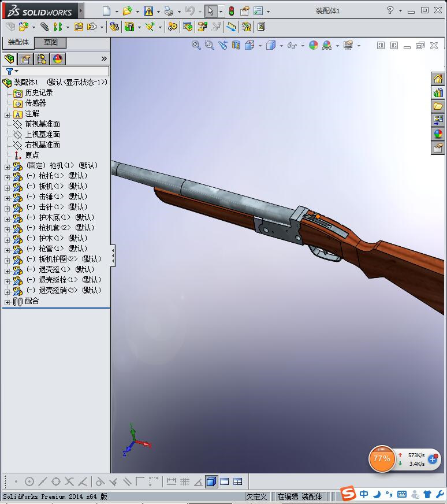Open the Design Library task pane icon
This screenshot has height=504, width=447.
pos(438,93)
